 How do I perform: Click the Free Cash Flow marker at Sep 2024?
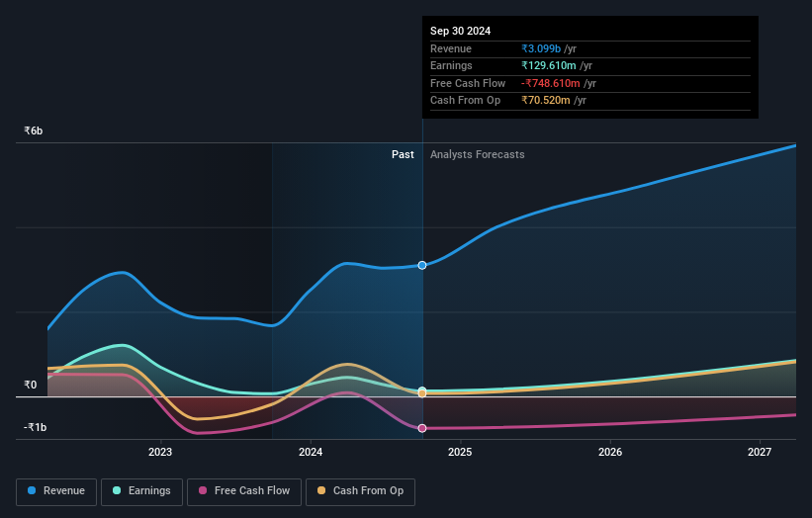pyautogui.click(x=422, y=428)
